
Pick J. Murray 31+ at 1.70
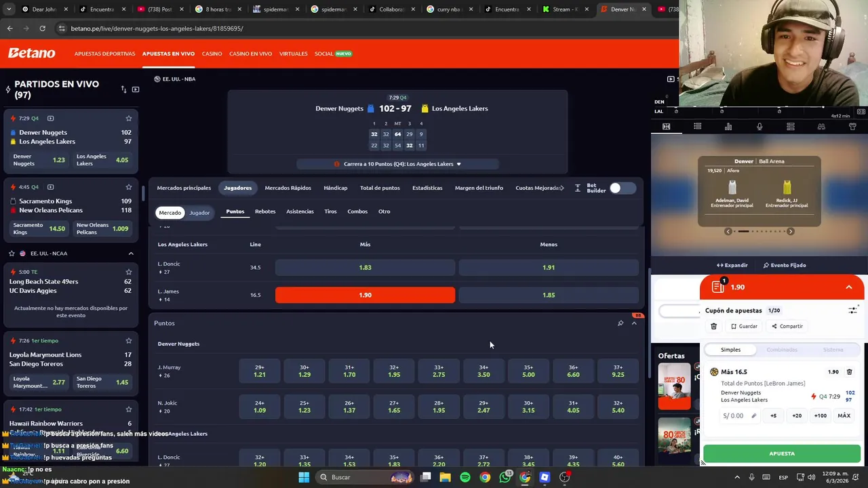349,371
